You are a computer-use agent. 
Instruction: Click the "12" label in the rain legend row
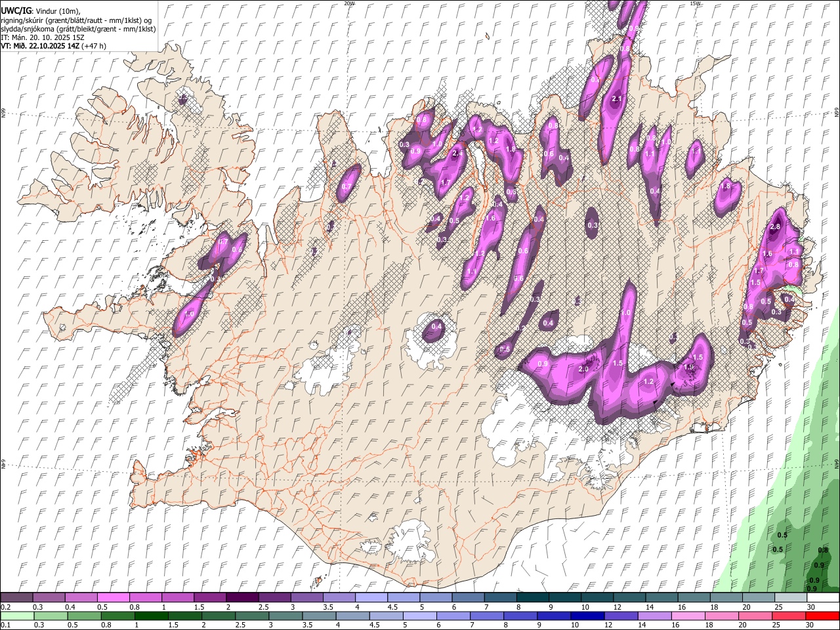tap(608, 625)
